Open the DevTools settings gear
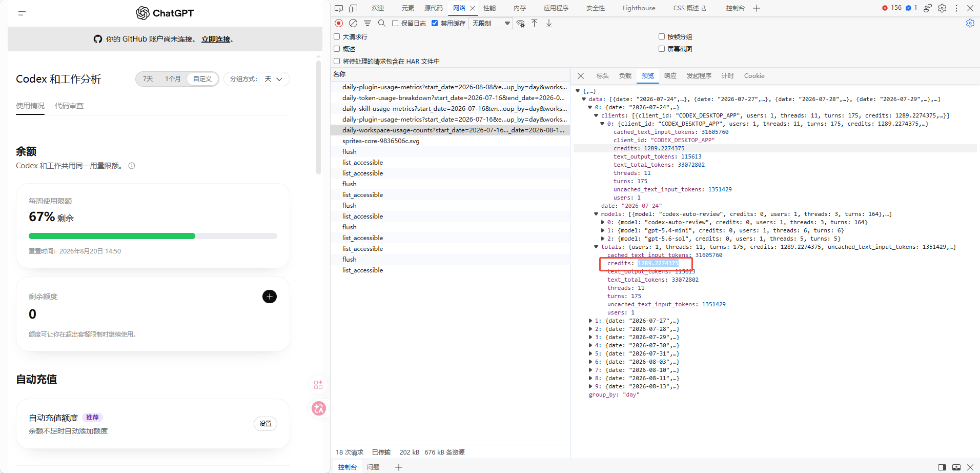 pyautogui.click(x=942, y=8)
